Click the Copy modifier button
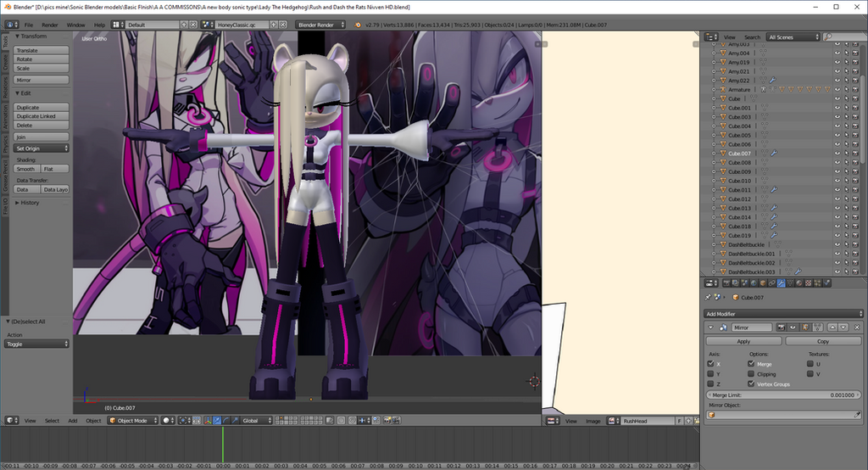The width and height of the screenshot is (868, 470). pos(823,341)
